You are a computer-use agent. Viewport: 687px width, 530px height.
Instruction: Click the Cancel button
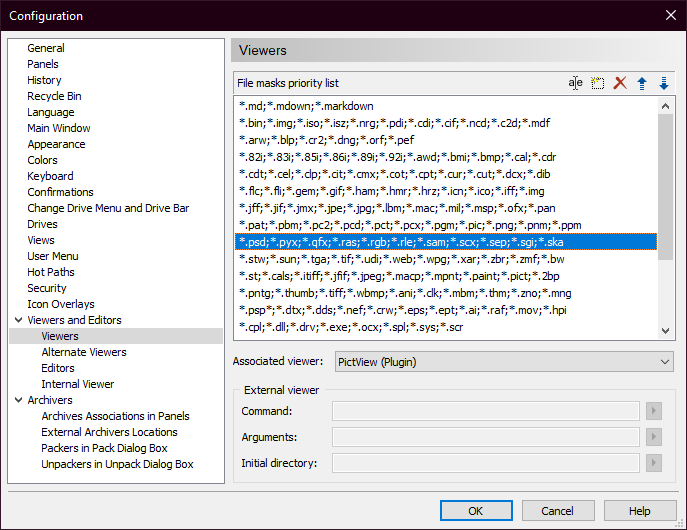tap(558, 511)
